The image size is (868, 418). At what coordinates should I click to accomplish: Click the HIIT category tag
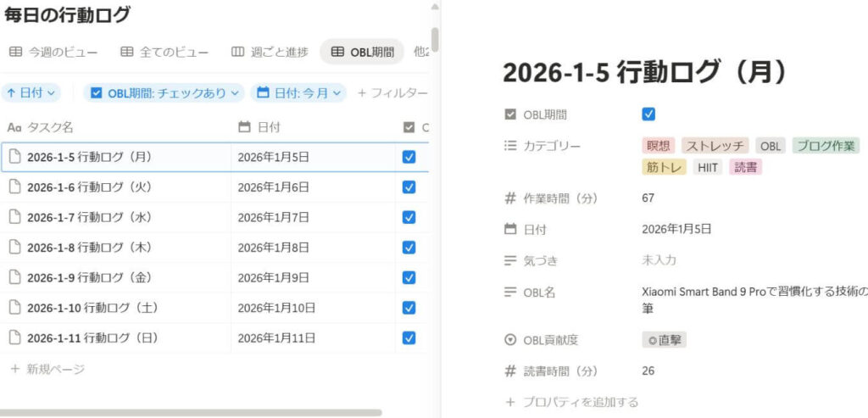(x=708, y=167)
